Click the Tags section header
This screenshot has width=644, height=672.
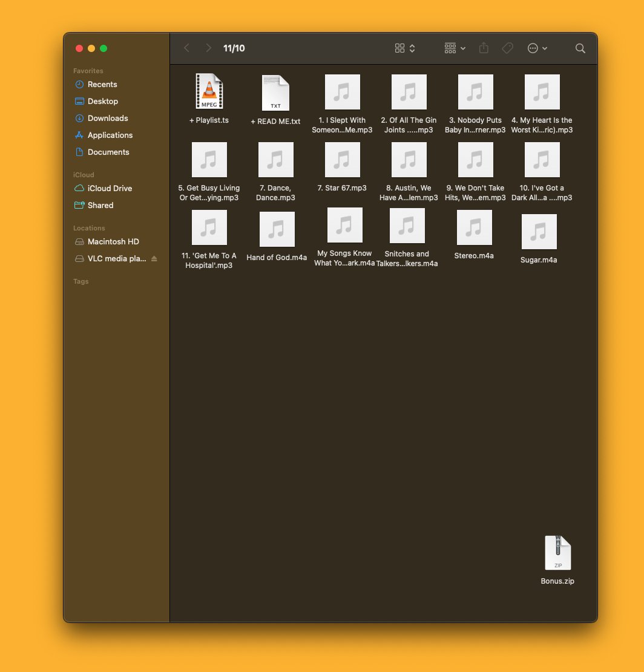(x=80, y=281)
